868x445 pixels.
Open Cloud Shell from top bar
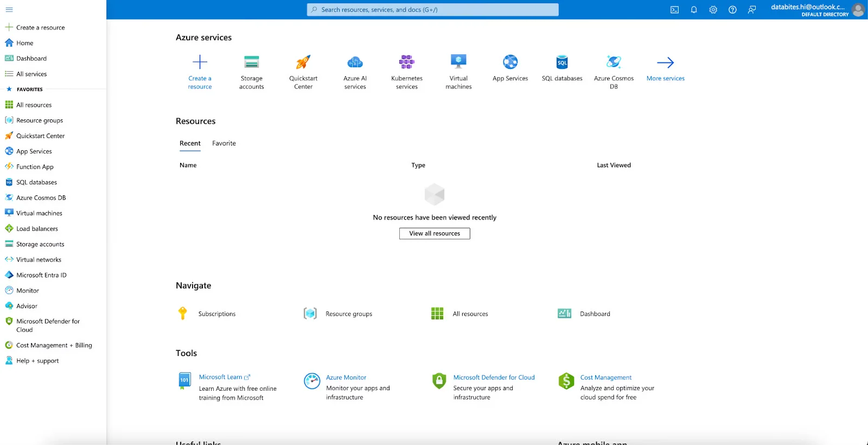coord(674,10)
